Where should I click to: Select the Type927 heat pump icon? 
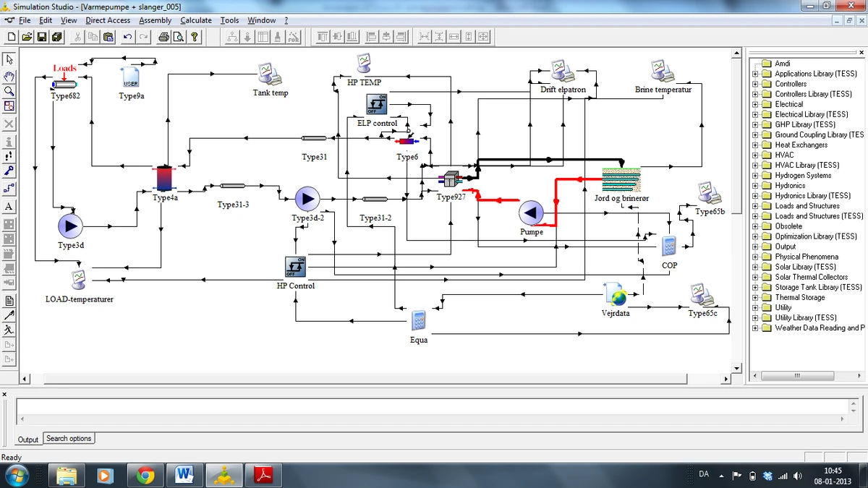(x=451, y=179)
